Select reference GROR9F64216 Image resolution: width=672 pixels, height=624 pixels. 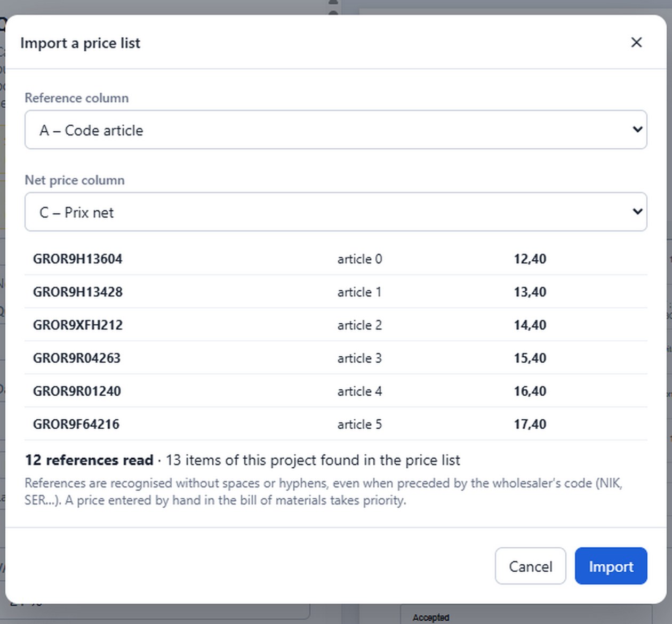click(x=76, y=425)
